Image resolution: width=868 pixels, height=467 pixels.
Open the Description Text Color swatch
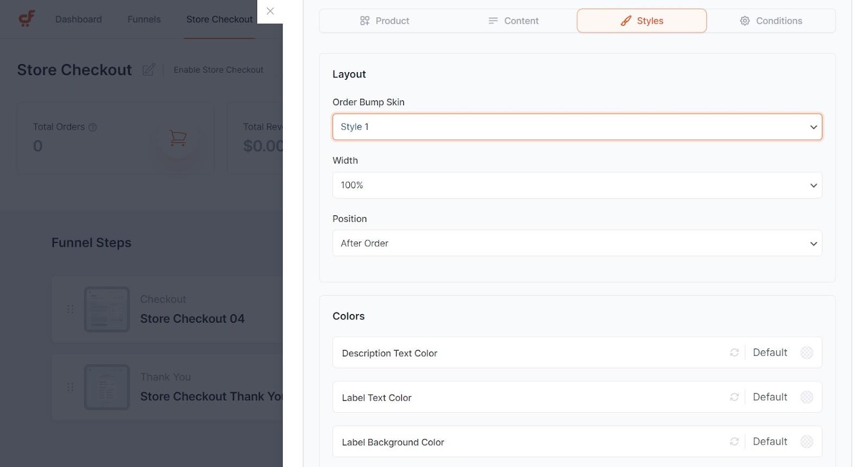pos(807,353)
